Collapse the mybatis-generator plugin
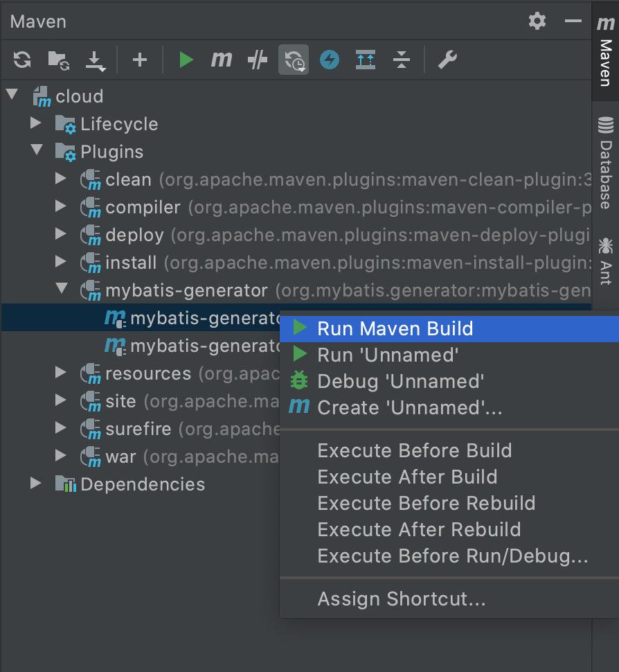 pyautogui.click(x=62, y=288)
